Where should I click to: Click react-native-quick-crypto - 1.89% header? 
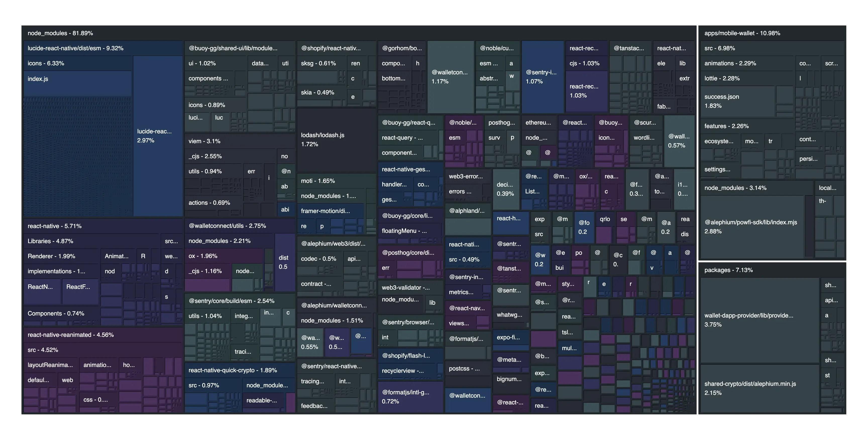pos(240,370)
